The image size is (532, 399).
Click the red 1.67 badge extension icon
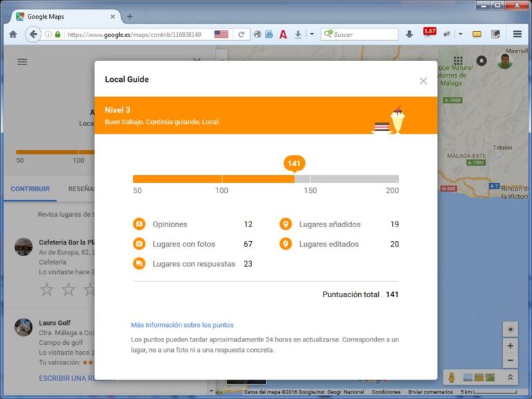429,33
